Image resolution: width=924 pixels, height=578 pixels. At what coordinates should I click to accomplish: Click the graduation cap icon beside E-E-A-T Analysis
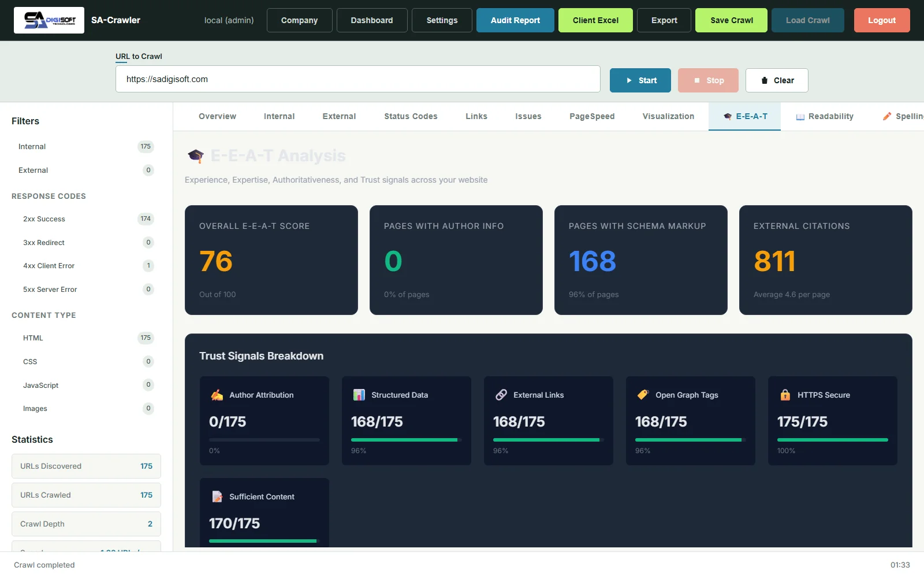196,155
